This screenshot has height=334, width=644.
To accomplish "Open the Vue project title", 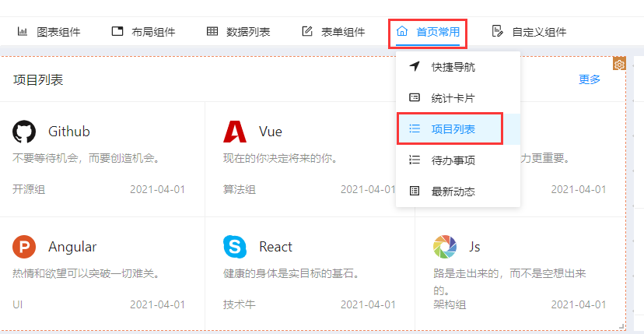I will click(x=271, y=132).
